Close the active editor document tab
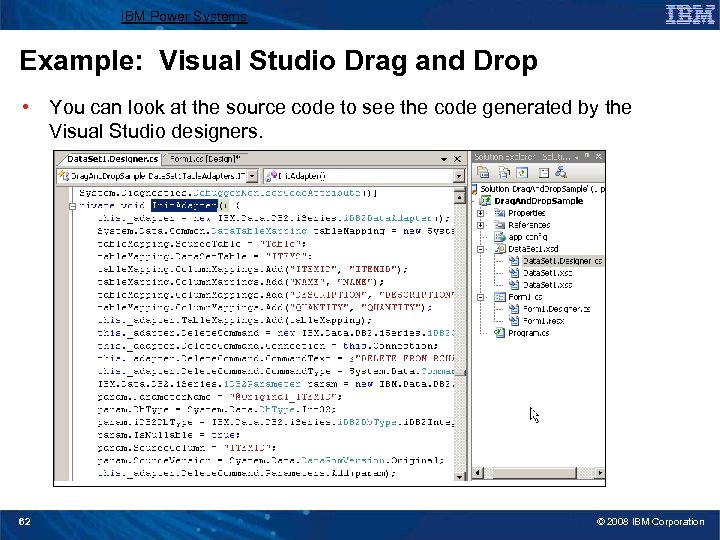The height and width of the screenshot is (540, 720). (x=457, y=159)
